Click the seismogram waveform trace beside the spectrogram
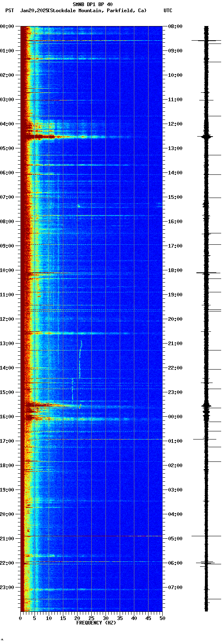 pos(206,319)
